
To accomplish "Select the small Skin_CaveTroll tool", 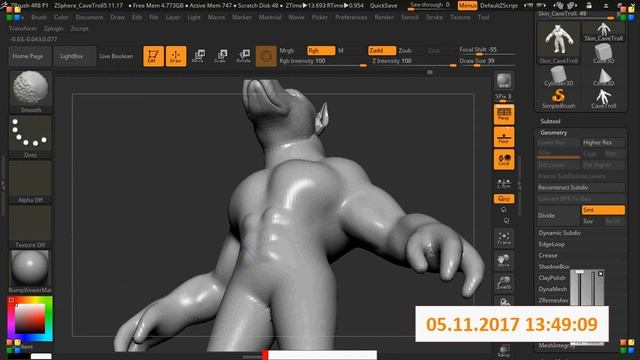I will coord(603,31).
